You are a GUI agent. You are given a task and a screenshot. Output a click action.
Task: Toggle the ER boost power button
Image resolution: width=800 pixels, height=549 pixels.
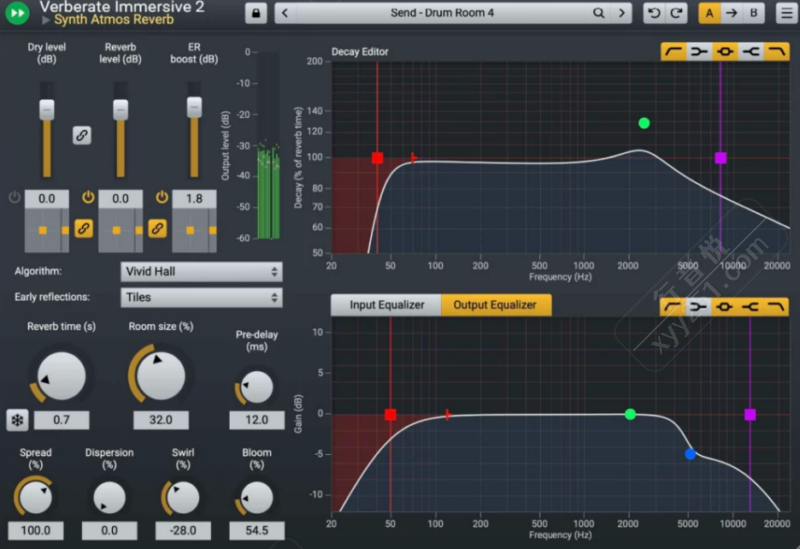[162, 197]
